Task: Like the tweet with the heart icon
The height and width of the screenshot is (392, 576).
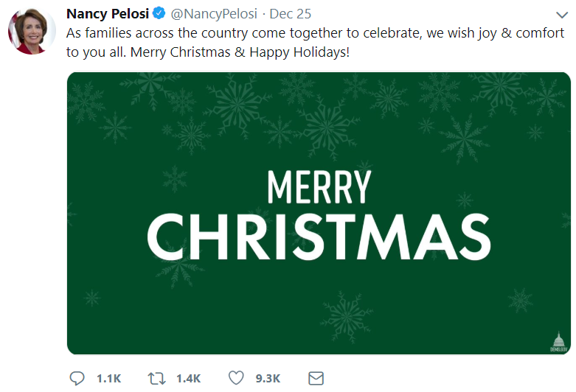Action: point(236,378)
